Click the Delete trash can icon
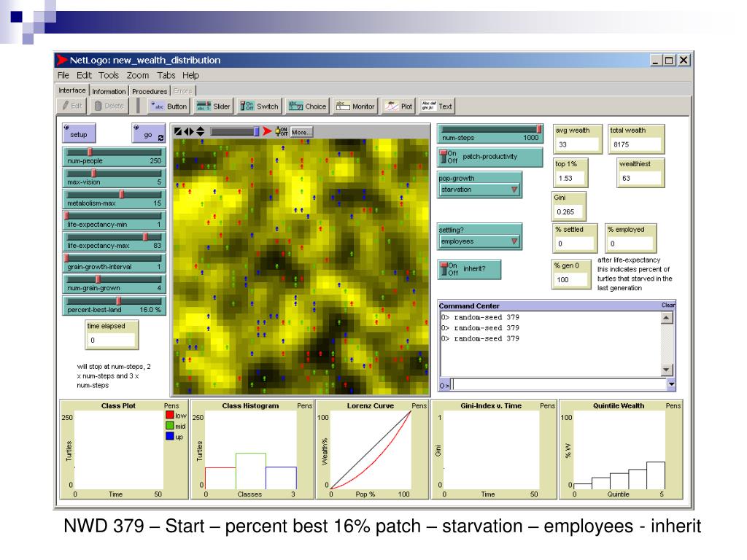Viewport: 747px width, 560px height. click(x=109, y=106)
